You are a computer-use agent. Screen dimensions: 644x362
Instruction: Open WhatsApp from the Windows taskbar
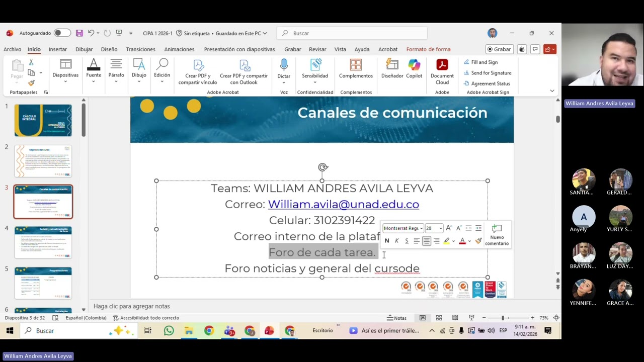click(x=169, y=330)
